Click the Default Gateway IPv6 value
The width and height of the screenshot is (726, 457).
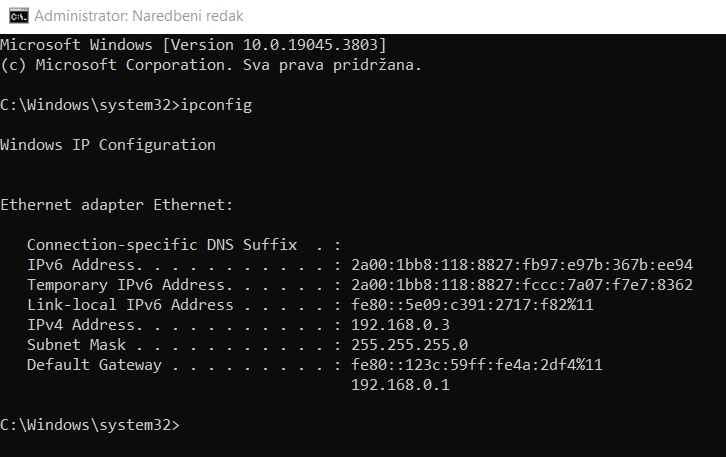pos(477,365)
